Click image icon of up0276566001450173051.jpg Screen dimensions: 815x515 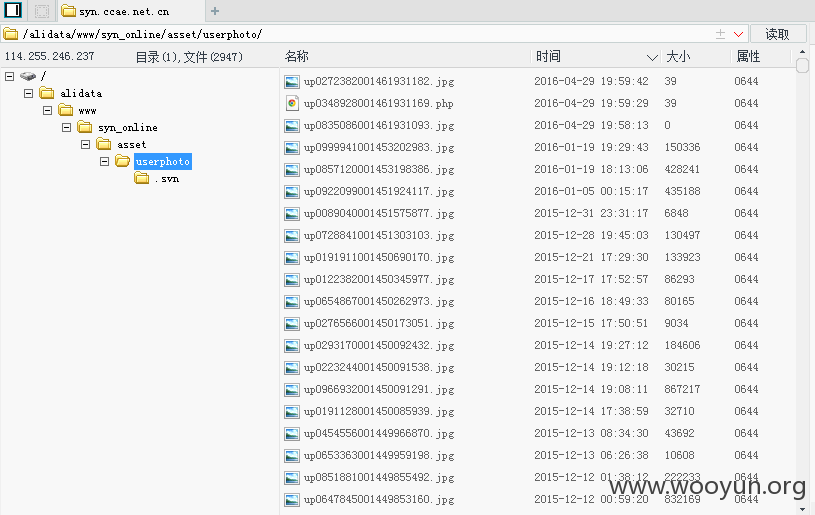coord(292,324)
